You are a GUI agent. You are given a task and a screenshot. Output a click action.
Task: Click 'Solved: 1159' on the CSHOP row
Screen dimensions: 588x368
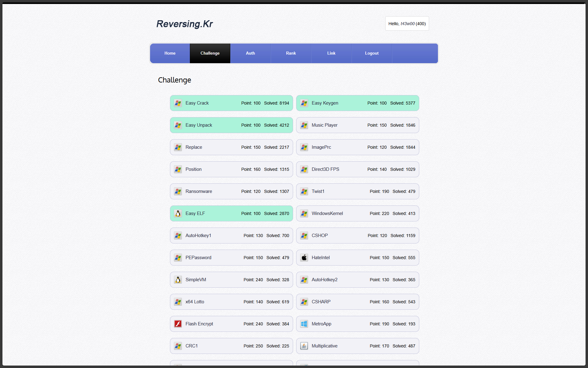(x=403, y=236)
